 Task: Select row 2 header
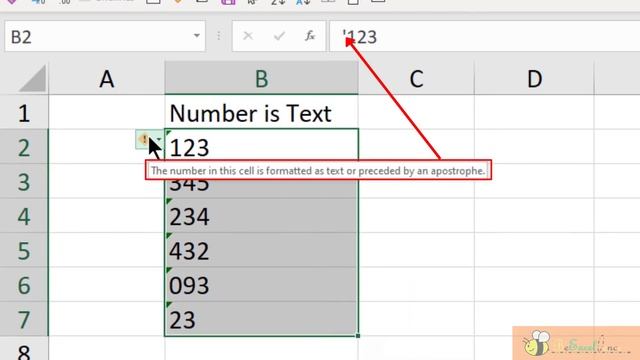pyautogui.click(x=24, y=147)
